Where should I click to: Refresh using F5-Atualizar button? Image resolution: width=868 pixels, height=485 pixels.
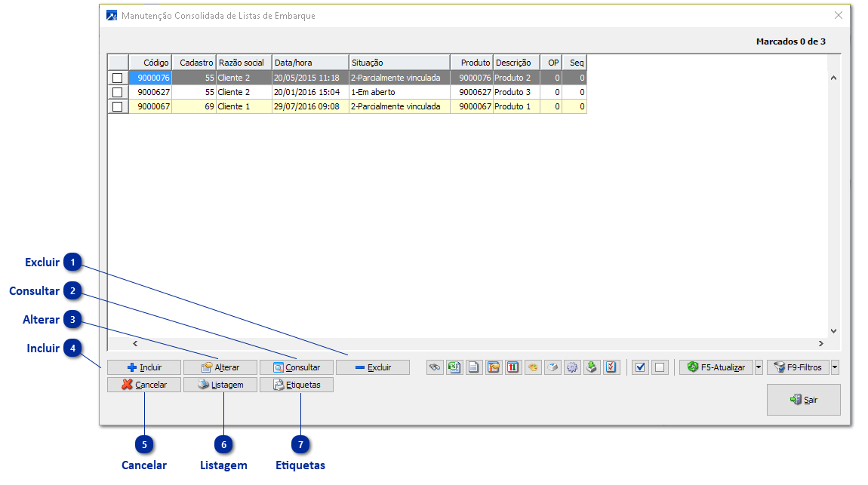(716, 367)
